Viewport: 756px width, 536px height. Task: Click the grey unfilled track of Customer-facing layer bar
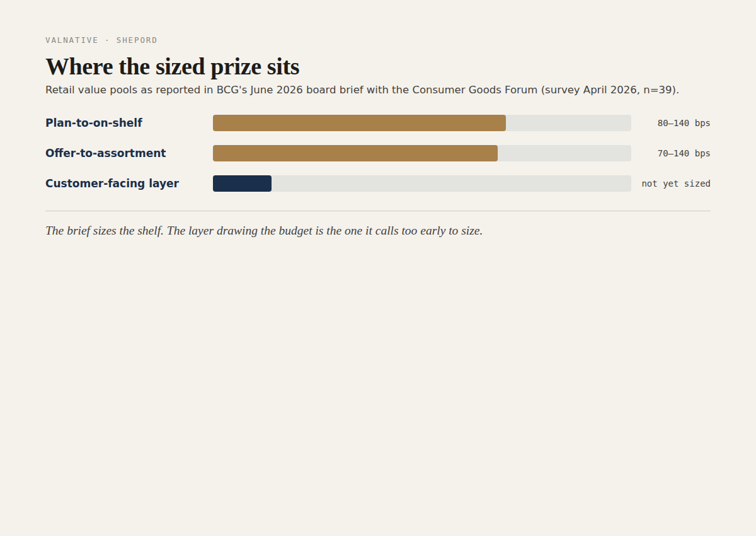451,184
